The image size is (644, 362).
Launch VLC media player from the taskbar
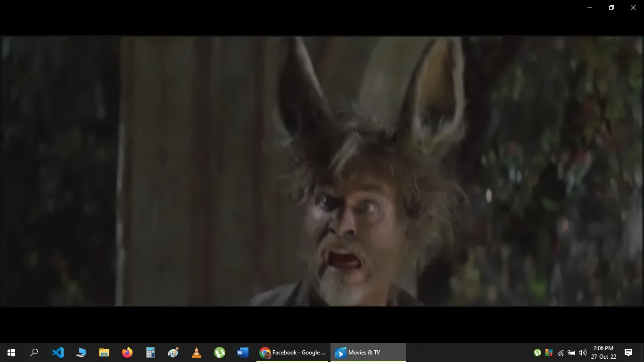pos(196,353)
